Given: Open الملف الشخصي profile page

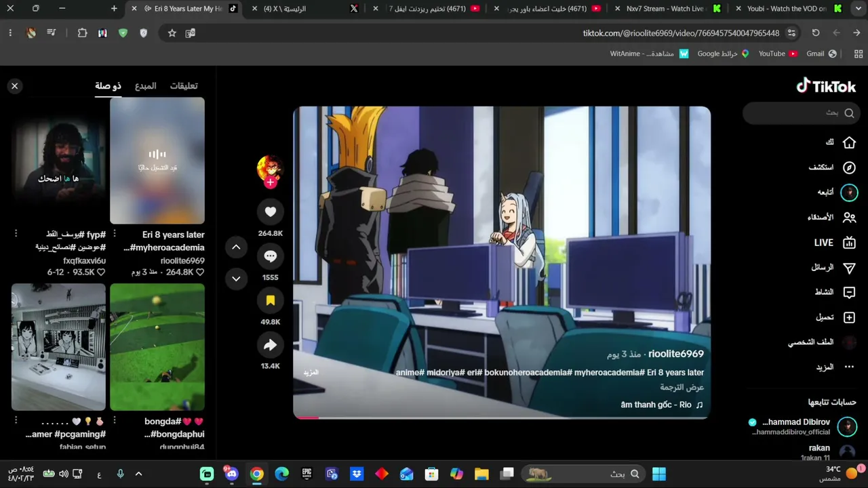Looking at the screenshot, I should pos(822,342).
